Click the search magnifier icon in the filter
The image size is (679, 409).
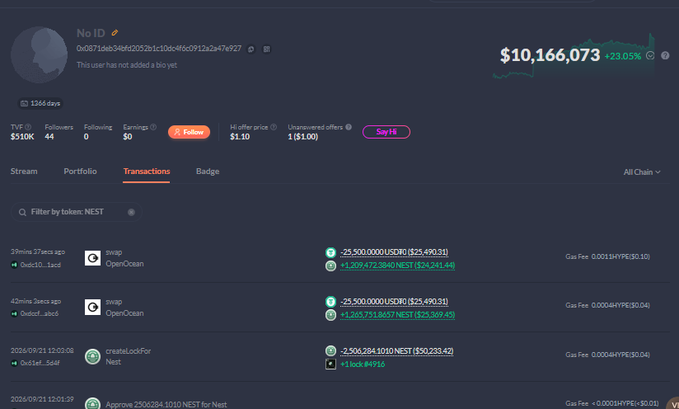pyautogui.click(x=23, y=212)
